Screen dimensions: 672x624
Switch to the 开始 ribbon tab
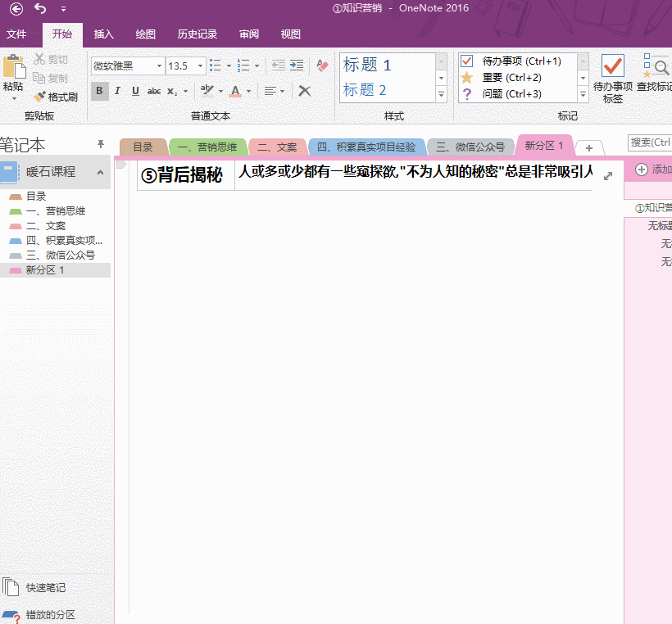tap(62, 34)
